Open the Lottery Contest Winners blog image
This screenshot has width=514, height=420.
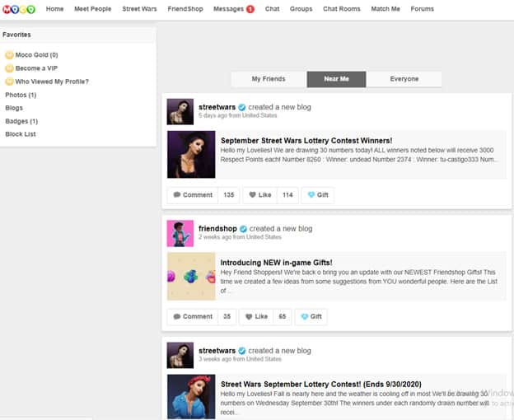(191, 154)
